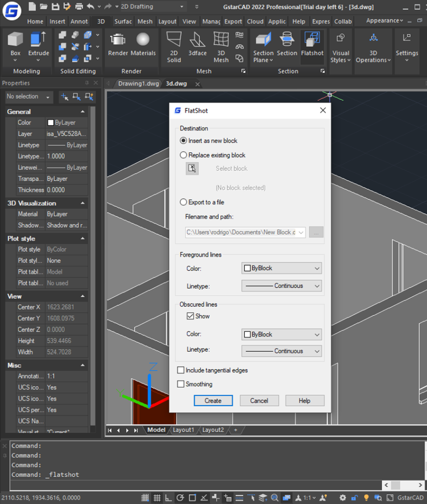Toggle ortho mode in status bar
Screen dimensions: 427x504
tap(168, 498)
